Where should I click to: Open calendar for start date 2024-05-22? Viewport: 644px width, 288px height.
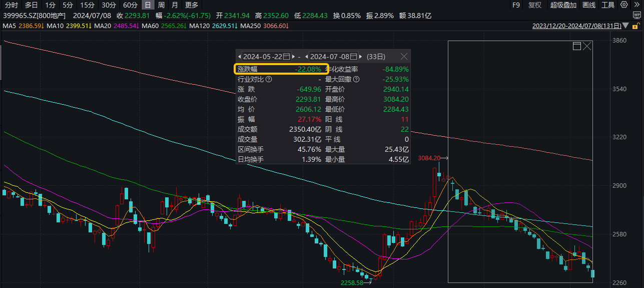click(287, 57)
